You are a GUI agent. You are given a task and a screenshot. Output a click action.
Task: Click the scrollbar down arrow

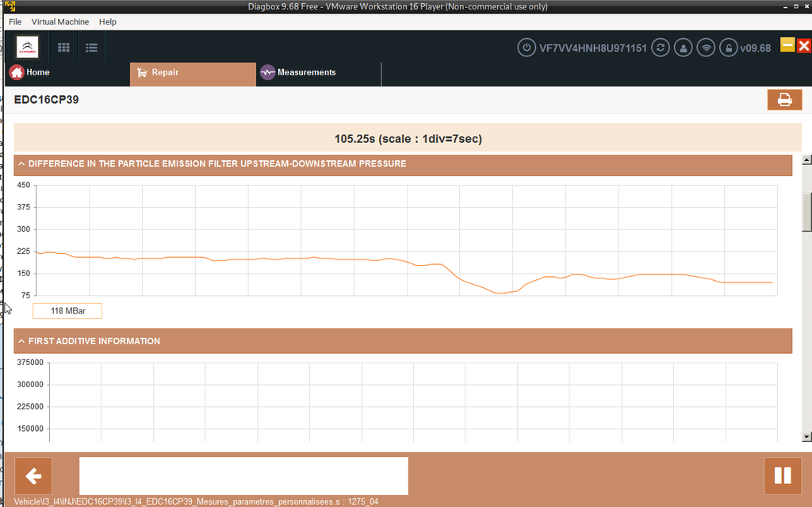point(806,436)
